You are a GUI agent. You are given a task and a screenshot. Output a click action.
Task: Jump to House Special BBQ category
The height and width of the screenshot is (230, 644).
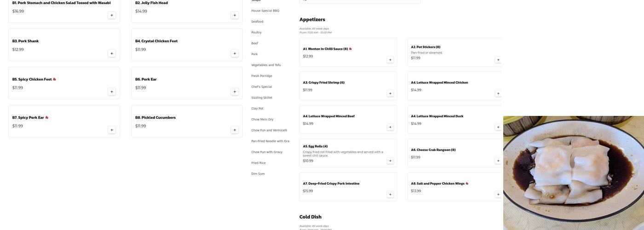tap(265, 11)
